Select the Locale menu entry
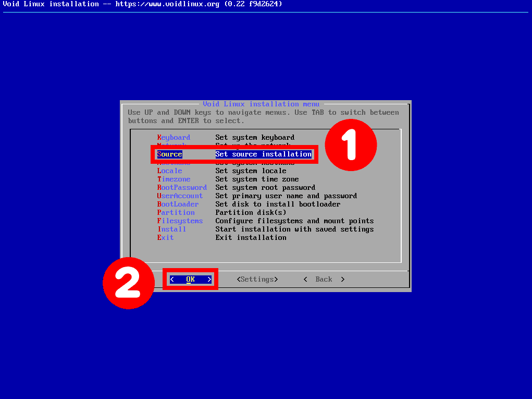The image size is (532, 399). 221,171
